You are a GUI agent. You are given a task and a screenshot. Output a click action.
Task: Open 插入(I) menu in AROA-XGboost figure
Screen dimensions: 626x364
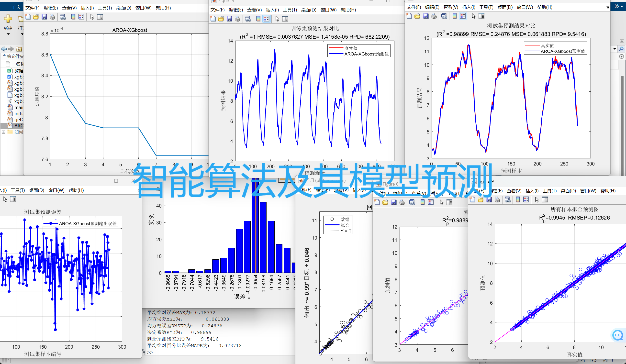tap(87, 8)
